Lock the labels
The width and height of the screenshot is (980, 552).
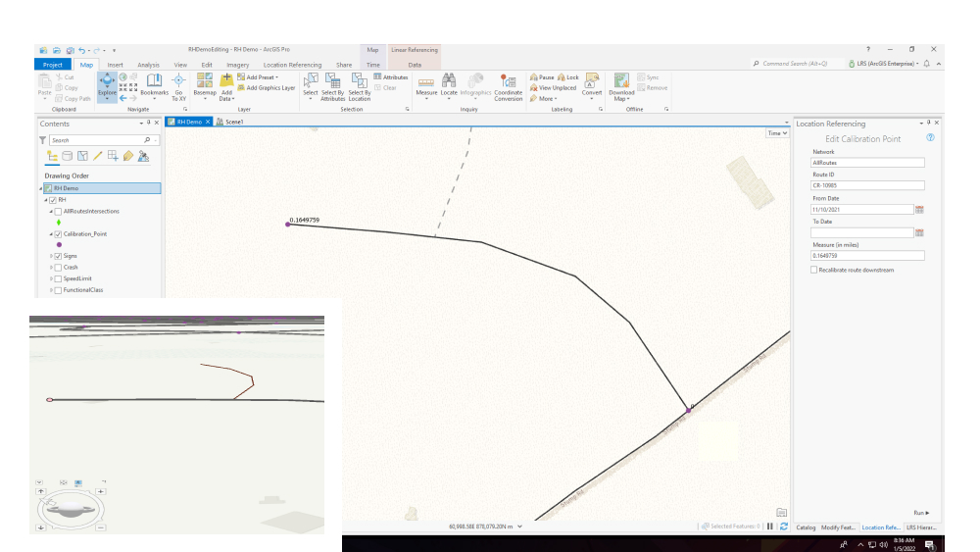coord(568,77)
